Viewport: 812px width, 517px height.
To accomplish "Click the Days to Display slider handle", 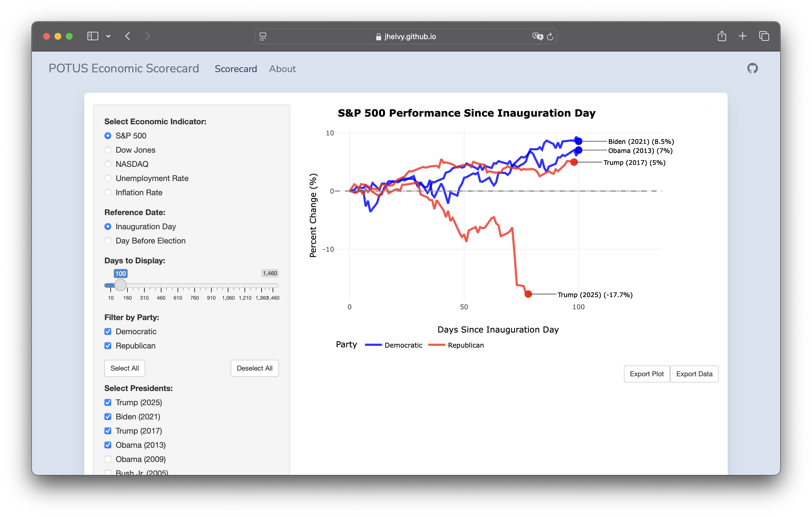I will [x=120, y=285].
